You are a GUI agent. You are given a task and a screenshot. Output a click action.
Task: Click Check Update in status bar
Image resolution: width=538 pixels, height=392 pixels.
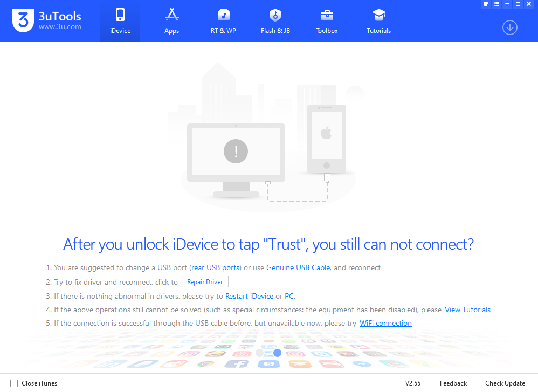tap(505, 383)
